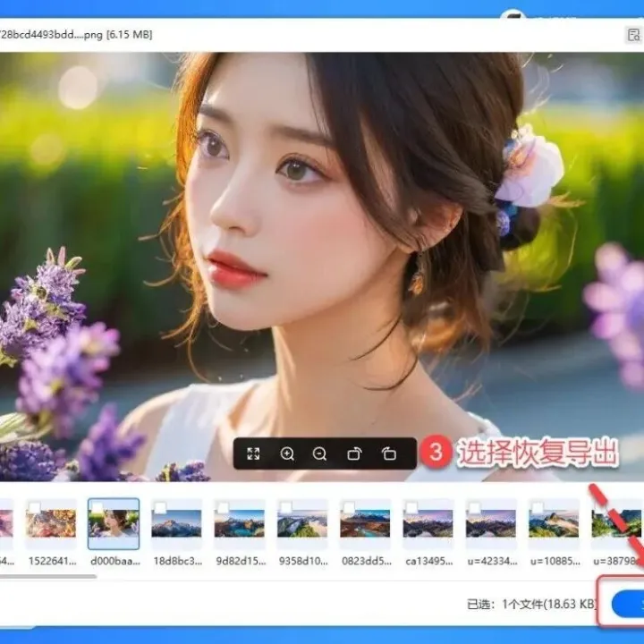Open the 9358d10... mountain ridge thumbnail
Screen dimensions: 644x644
[302, 523]
